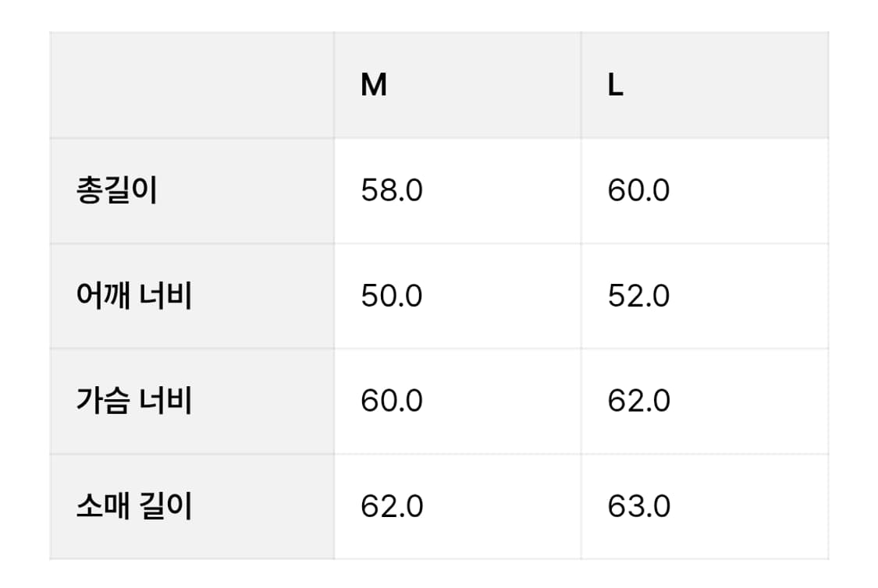This screenshot has width=878, height=588.
Task: Click the L 가슴 너비 value 62.0
Action: tap(638, 402)
